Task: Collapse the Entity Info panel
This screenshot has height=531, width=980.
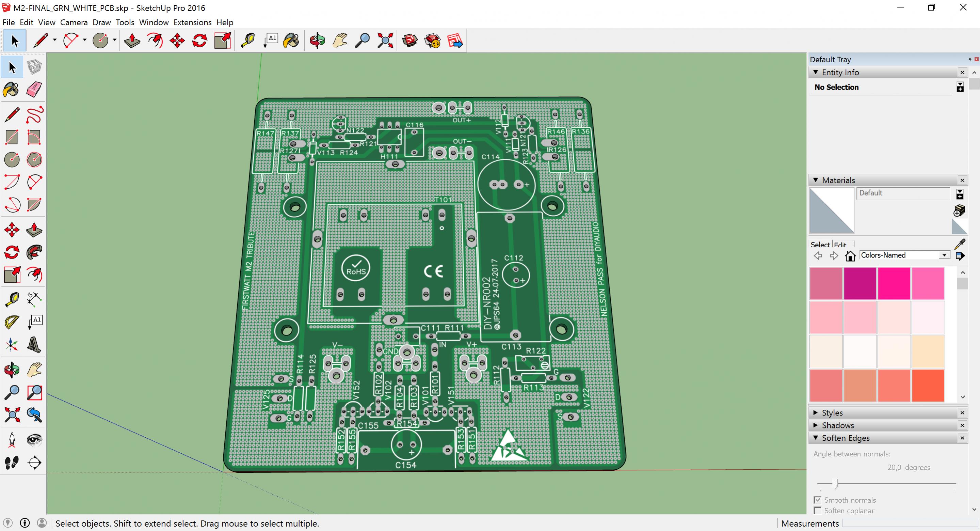Action: point(815,72)
